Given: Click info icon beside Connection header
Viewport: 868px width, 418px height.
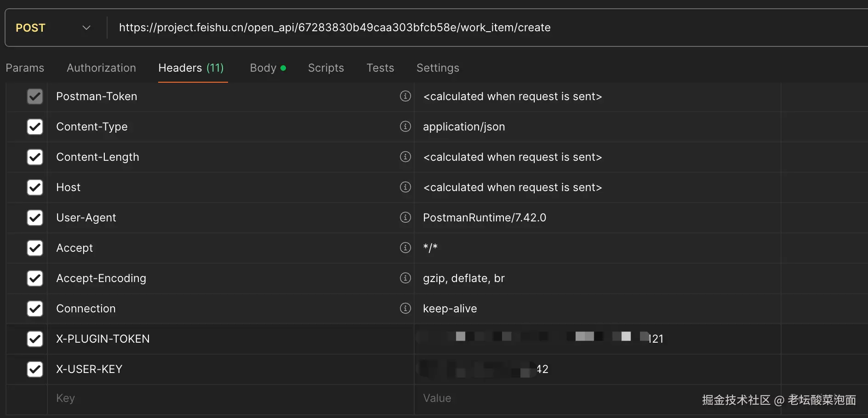Looking at the screenshot, I should click(405, 308).
